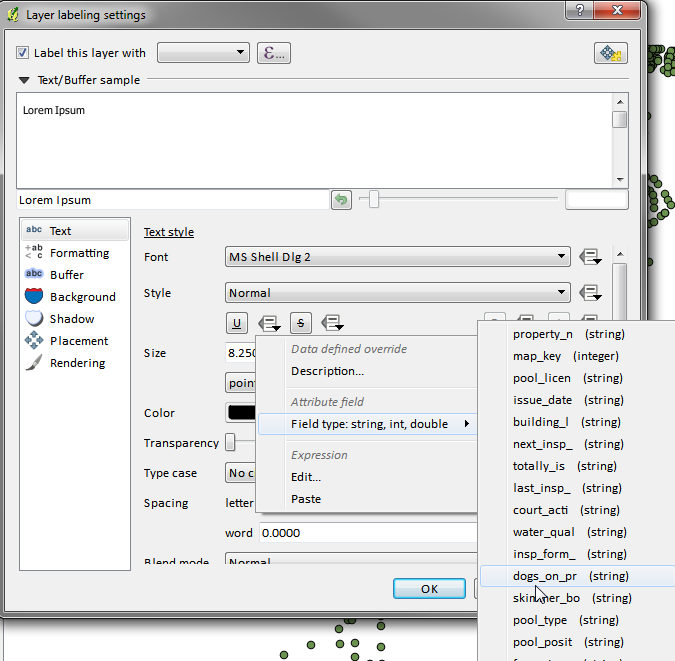Click the data-defined override icon for Font
This screenshot has height=661, width=675.
tap(590, 257)
